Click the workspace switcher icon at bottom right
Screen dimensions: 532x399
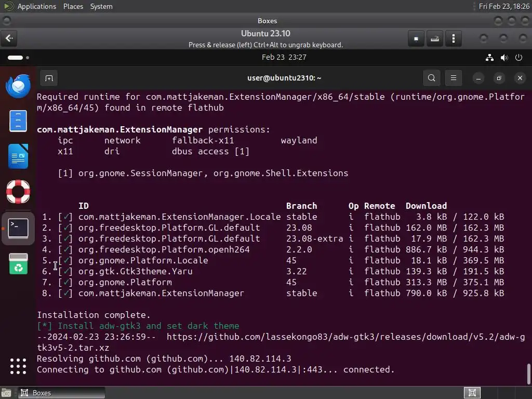[x=472, y=393]
